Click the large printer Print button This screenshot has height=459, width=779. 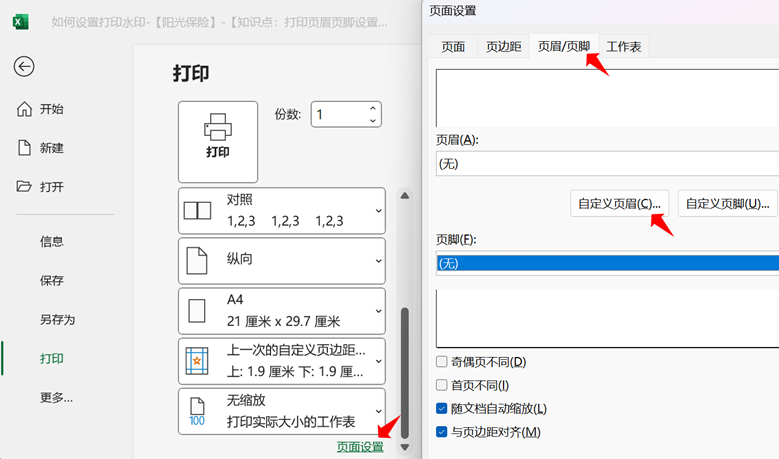(x=217, y=140)
